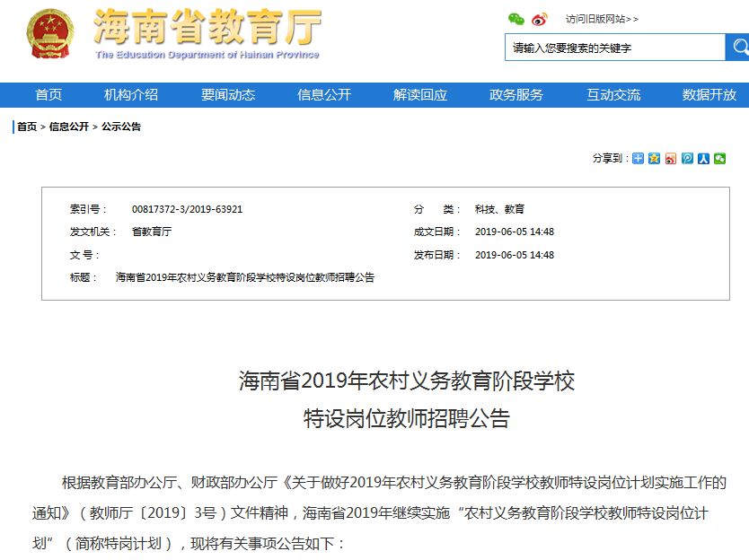Select the 发布日期 value 2019-06-05 14:48
This screenshot has height=560, width=749.
(x=515, y=255)
